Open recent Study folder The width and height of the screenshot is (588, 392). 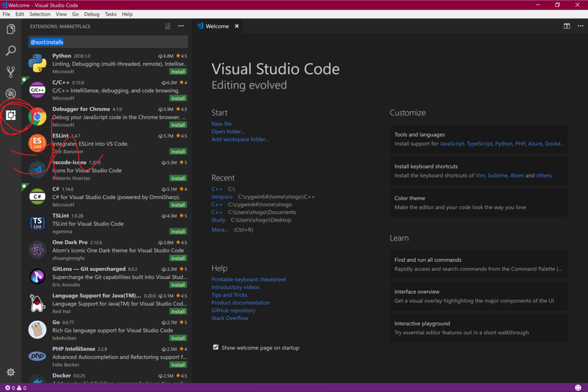click(x=218, y=220)
